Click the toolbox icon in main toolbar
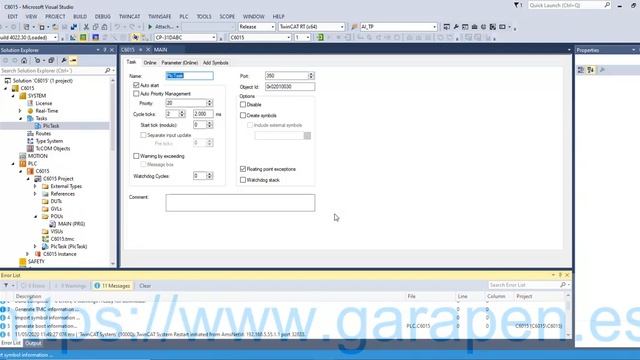 coord(474,27)
